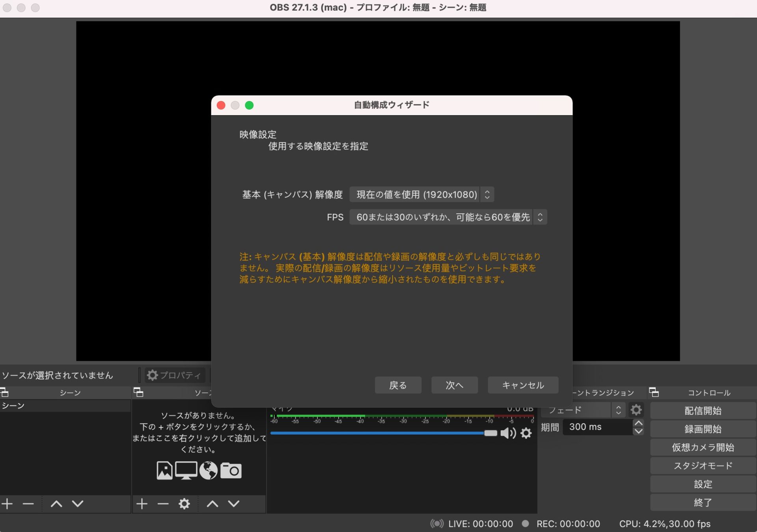
Task: Add a new source with plus icon
Action: pyautogui.click(x=142, y=504)
